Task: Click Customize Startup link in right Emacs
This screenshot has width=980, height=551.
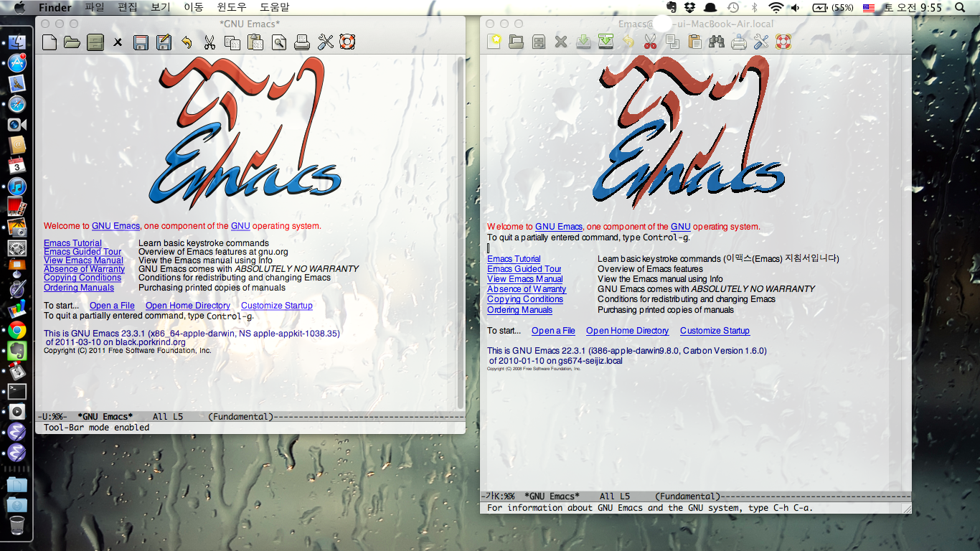Action: (715, 331)
